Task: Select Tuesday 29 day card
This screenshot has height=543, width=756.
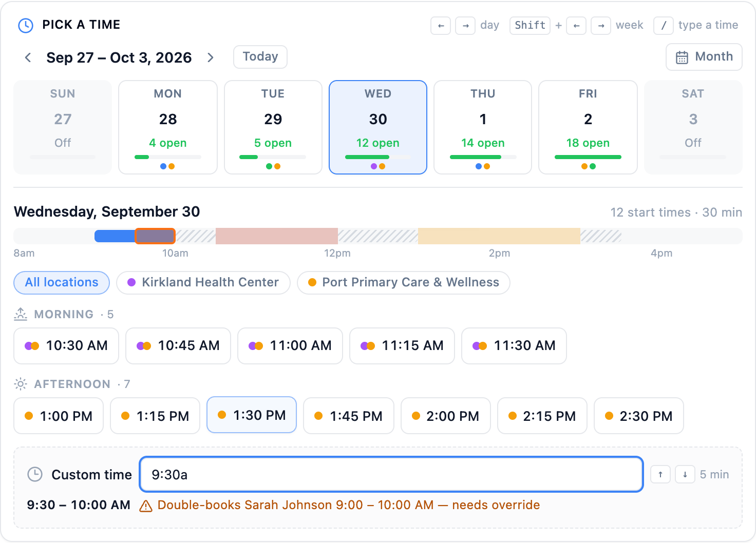Action: pyautogui.click(x=273, y=127)
